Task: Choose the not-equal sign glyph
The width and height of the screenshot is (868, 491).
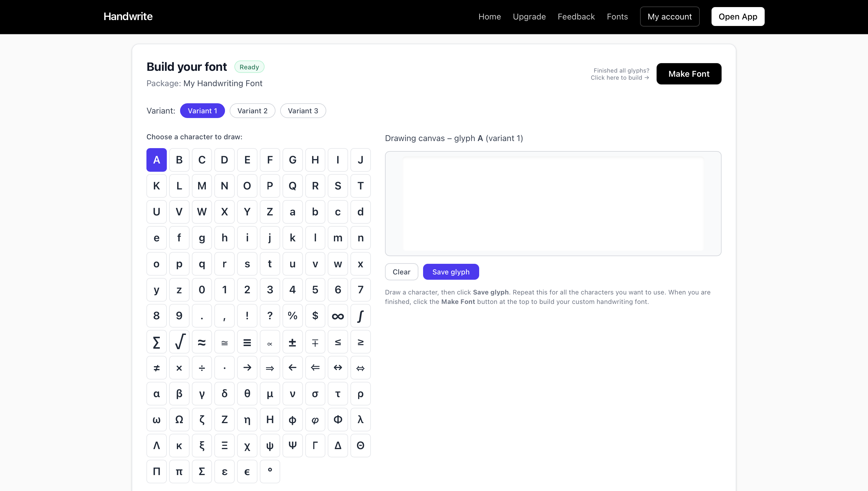Action: [x=156, y=368]
